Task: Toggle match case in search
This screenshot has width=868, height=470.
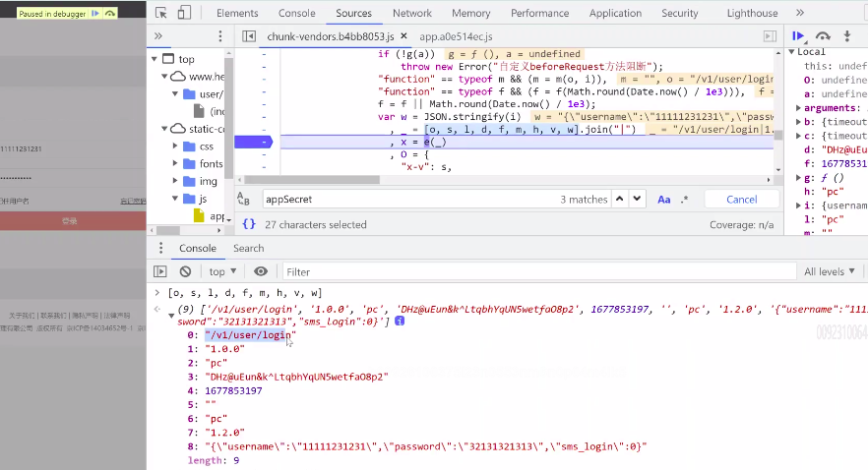Action: point(663,200)
